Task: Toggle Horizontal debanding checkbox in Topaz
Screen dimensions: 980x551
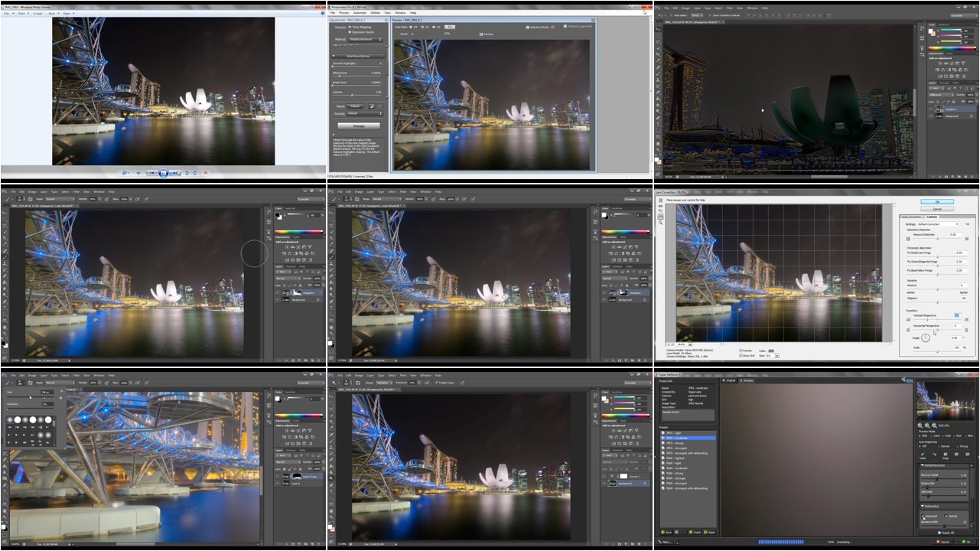Action: [923, 516]
